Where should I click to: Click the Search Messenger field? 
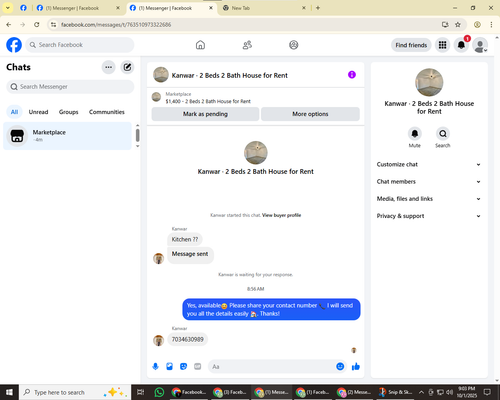[70, 87]
